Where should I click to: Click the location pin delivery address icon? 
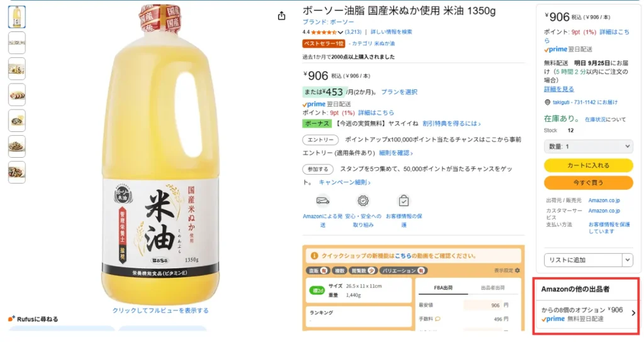(x=547, y=102)
